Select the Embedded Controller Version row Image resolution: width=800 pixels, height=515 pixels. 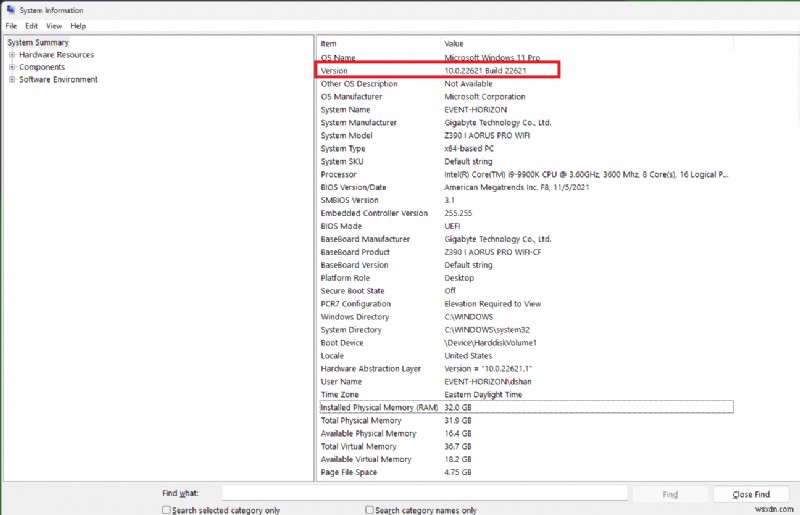click(x=525, y=213)
